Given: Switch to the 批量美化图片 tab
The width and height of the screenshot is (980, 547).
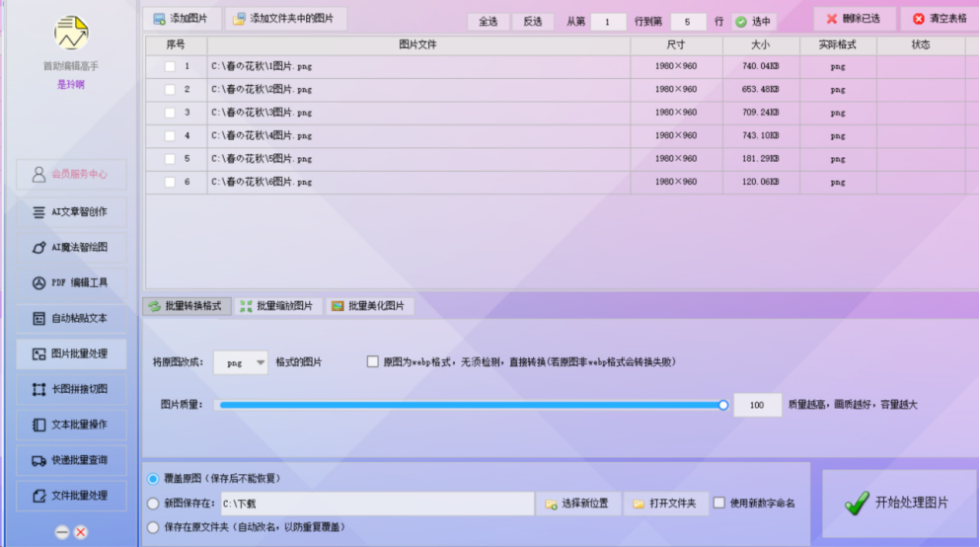Looking at the screenshot, I should pos(370,306).
